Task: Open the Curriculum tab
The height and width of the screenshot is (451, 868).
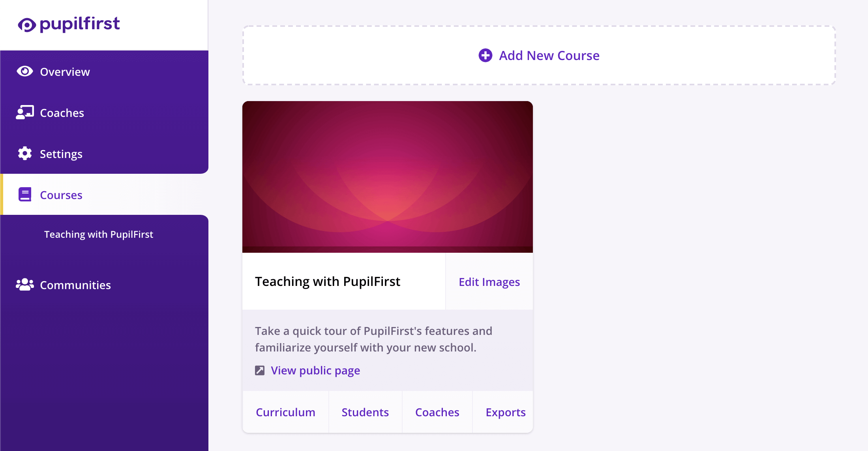Action: [x=285, y=412]
